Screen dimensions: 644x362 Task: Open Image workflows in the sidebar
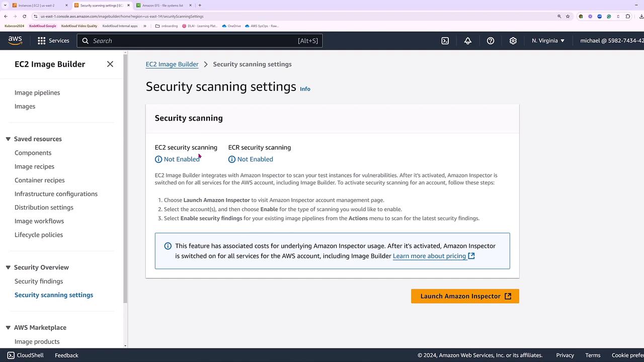[x=39, y=221]
